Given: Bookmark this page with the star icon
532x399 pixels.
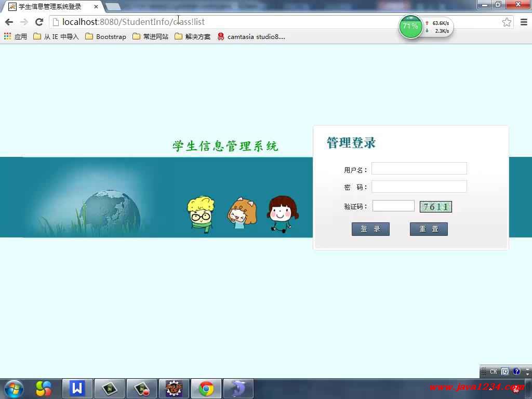Looking at the screenshot, I should click(x=507, y=22).
